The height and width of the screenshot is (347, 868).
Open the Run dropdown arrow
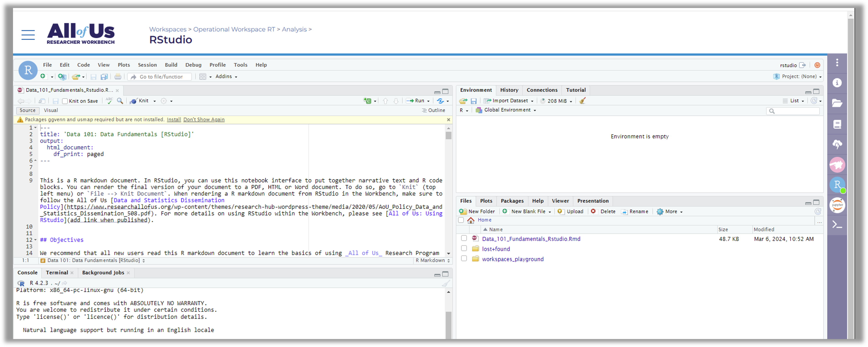tap(428, 101)
